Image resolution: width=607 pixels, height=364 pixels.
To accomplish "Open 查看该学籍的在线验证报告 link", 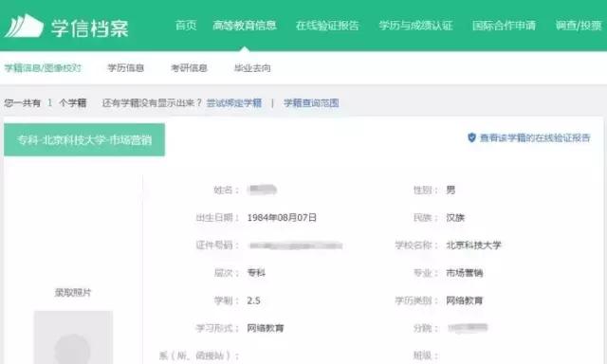I will tap(535, 137).
